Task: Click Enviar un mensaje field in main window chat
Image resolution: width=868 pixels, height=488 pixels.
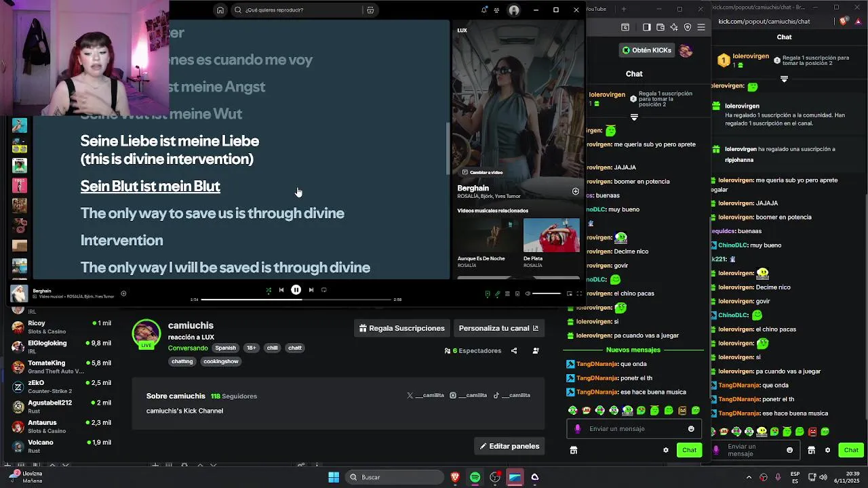Action: (x=634, y=428)
